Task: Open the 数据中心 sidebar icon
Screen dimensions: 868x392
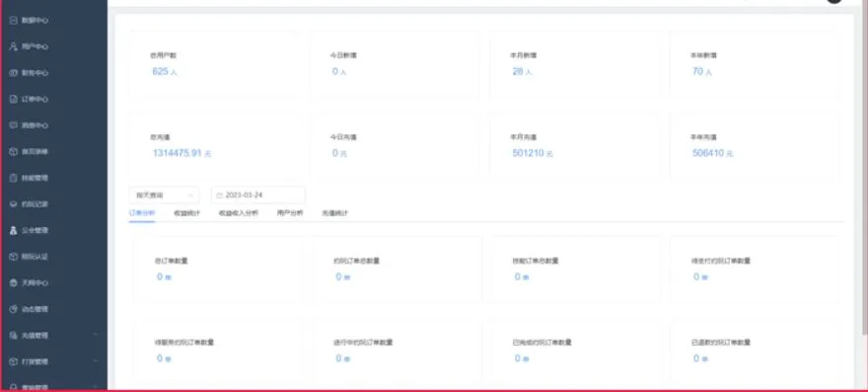Action: pyautogui.click(x=14, y=20)
